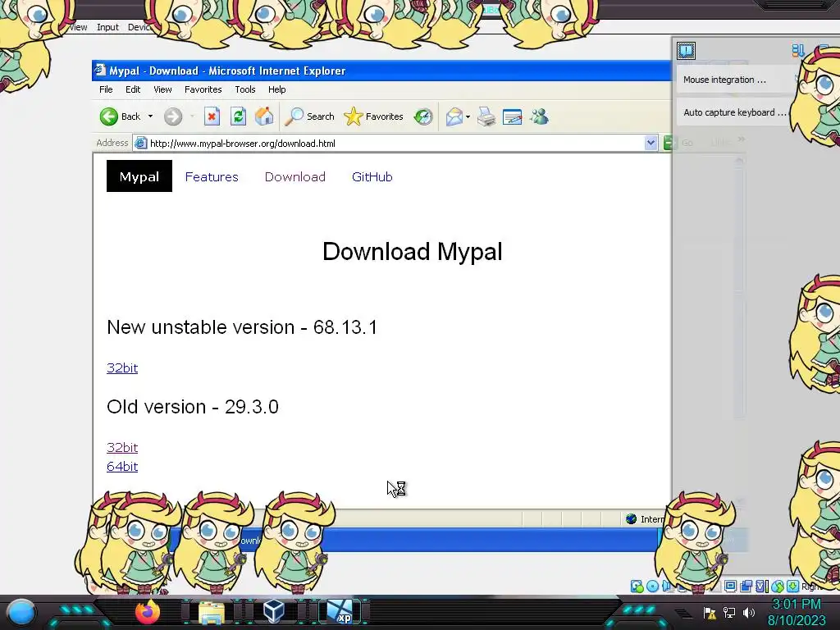
Task: Go to the Home page icon
Action: point(264,116)
